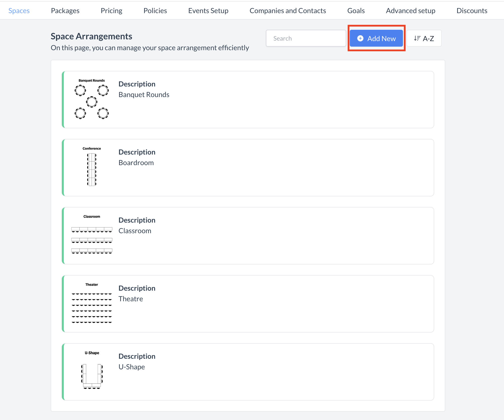Viewport: 504px width, 420px height.
Task: Switch to the Packages tab
Action: pos(65,11)
